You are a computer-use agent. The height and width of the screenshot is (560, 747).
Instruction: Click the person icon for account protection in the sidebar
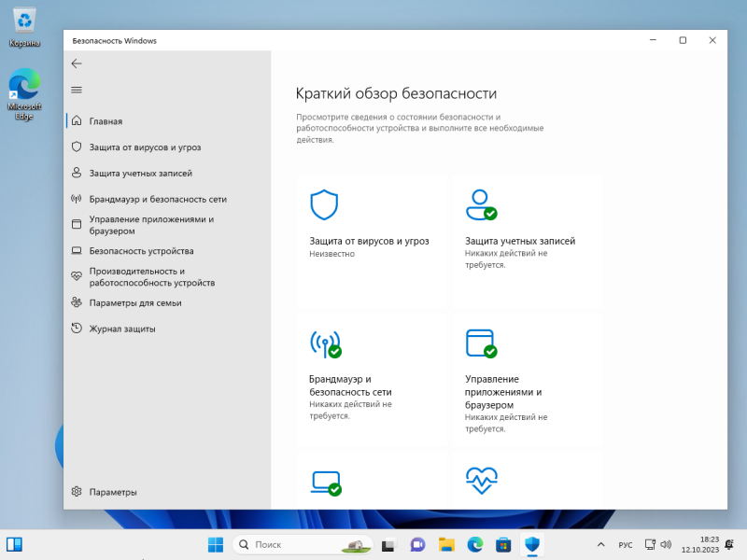point(77,173)
